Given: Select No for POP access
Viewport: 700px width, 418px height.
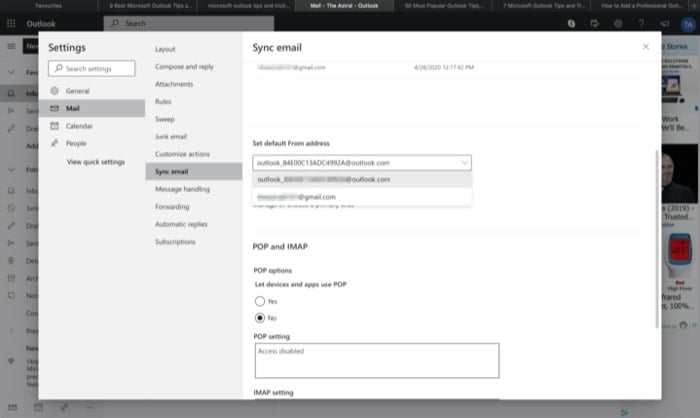Looking at the screenshot, I should 260,318.
